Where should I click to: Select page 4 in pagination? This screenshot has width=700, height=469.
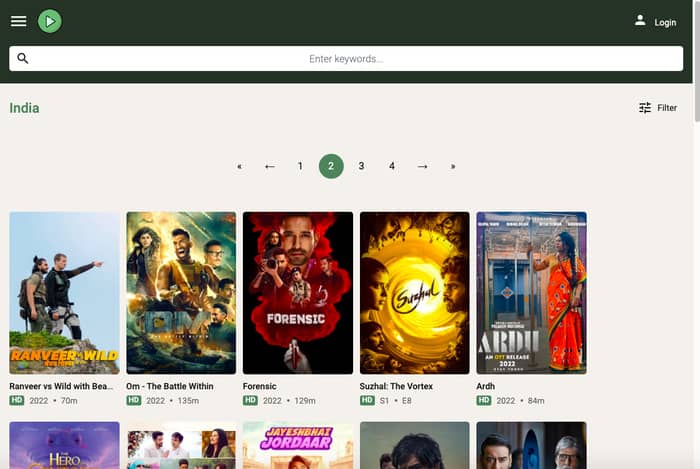coord(392,166)
